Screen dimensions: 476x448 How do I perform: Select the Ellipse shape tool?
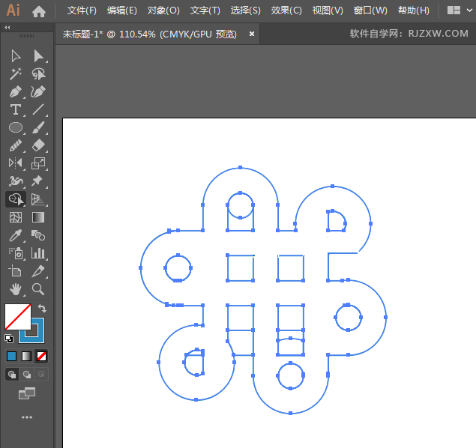click(x=15, y=128)
